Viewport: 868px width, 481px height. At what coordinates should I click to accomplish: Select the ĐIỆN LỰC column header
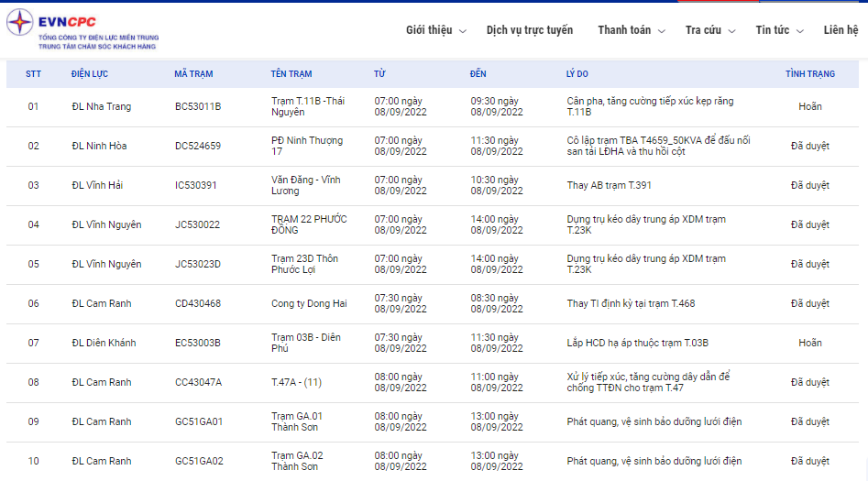tap(91, 74)
